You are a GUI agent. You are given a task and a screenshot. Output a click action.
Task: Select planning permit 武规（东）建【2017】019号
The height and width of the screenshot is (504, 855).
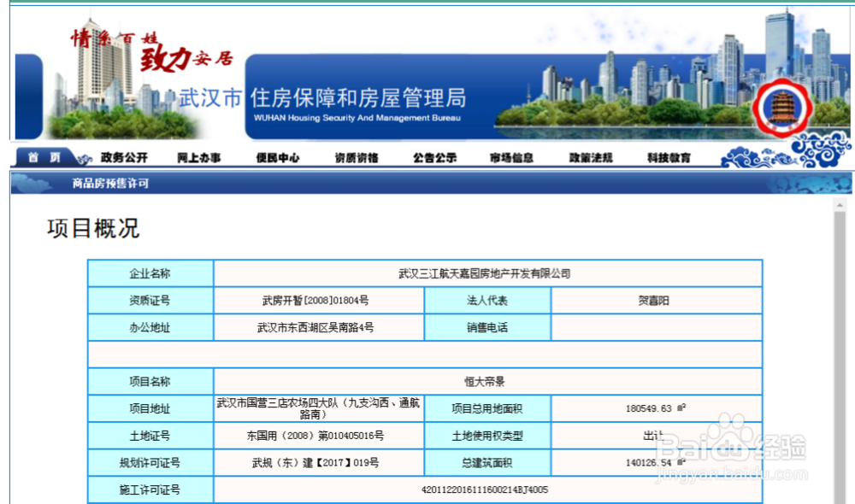(315, 463)
